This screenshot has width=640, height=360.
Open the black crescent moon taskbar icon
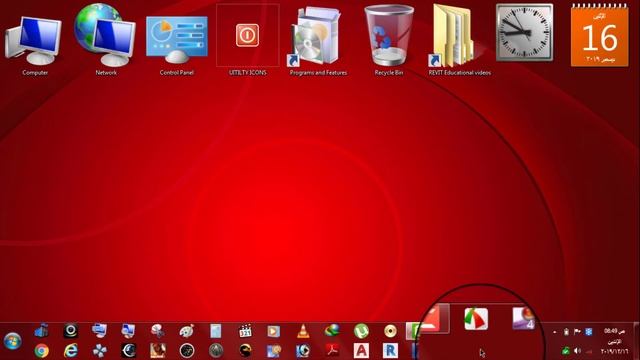129,351
